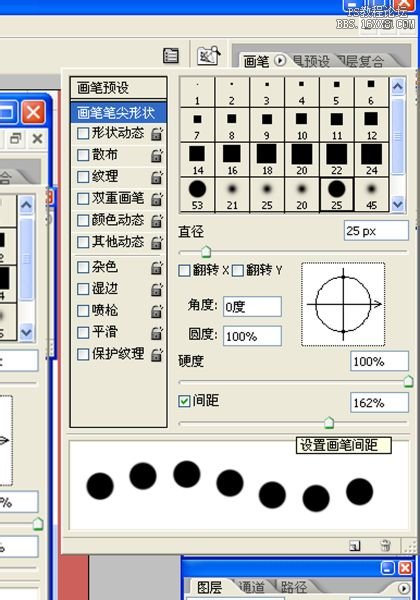
Task: Open the 画笔预设 section
Action: click(x=119, y=88)
